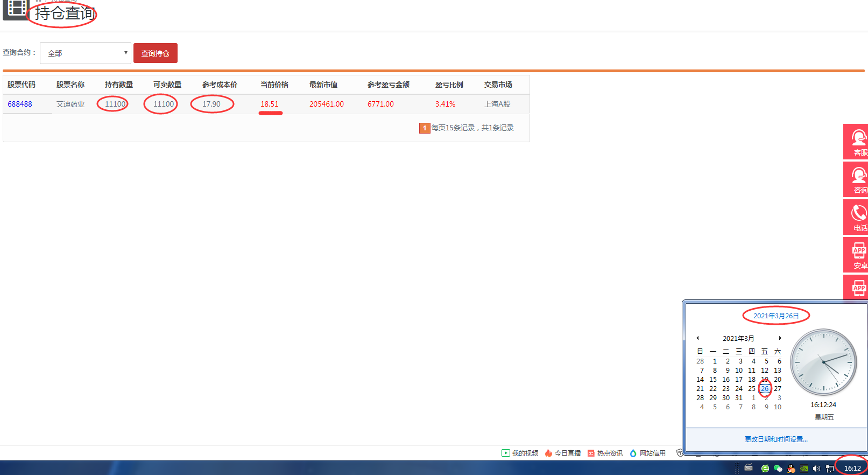Go to previous month in the calendar
This screenshot has height=475, width=868.
697,338
